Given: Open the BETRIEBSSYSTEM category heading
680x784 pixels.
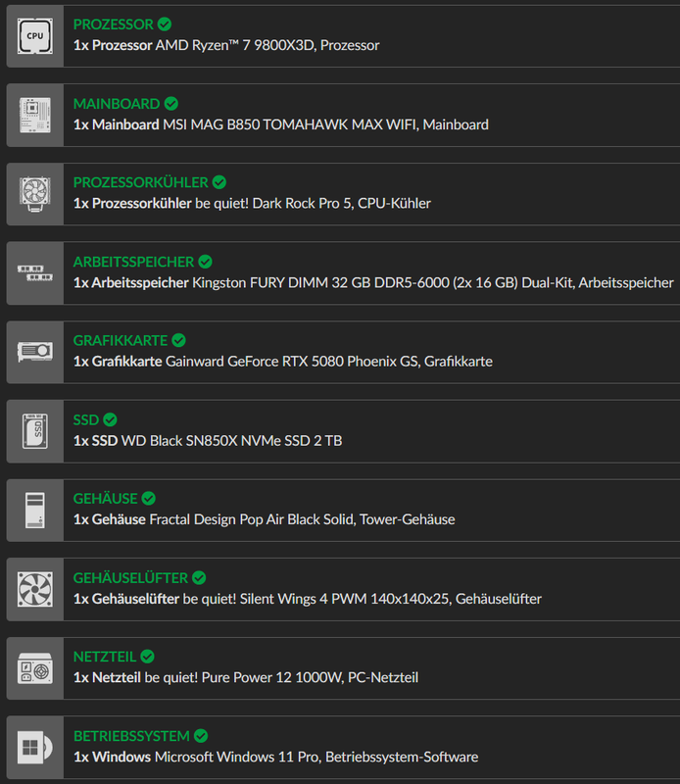Looking at the screenshot, I should 131,736.
